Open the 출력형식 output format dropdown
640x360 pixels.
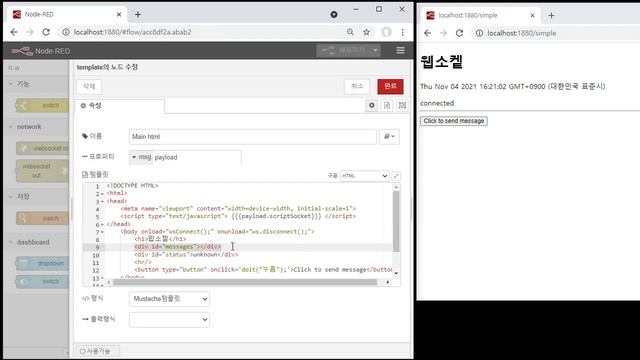point(169,320)
